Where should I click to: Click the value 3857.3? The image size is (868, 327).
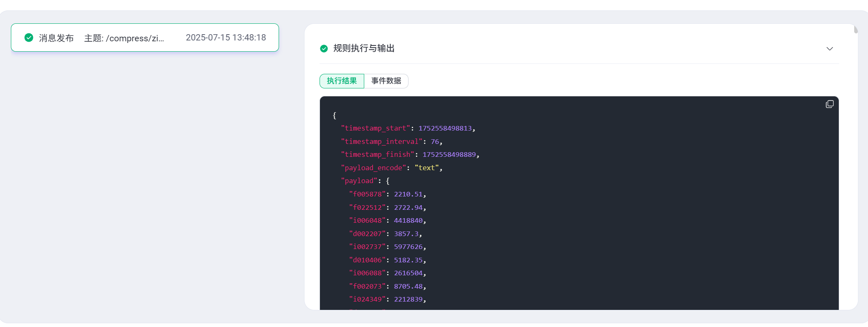click(406, 234)
